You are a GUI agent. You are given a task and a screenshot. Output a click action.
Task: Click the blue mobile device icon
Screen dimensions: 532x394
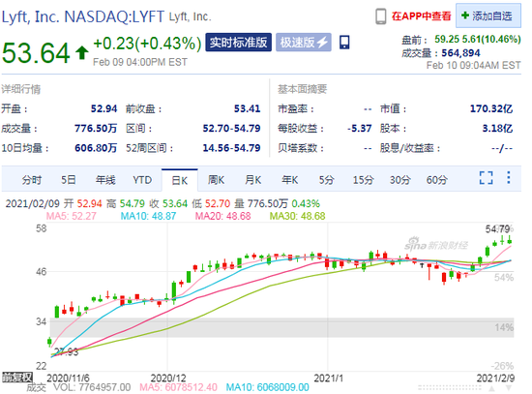coord(344,43)
